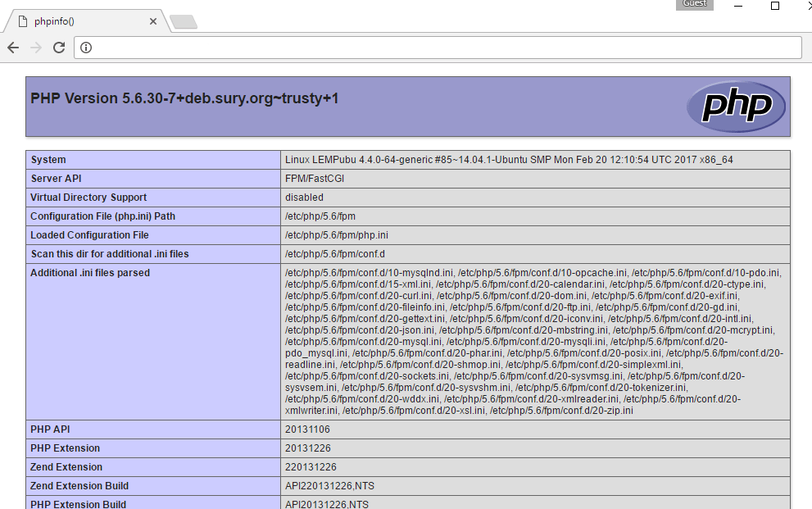The image size is (812, 509).
Task: Click the PHP Version 5.6.30 heading
Action: (184, 99)
